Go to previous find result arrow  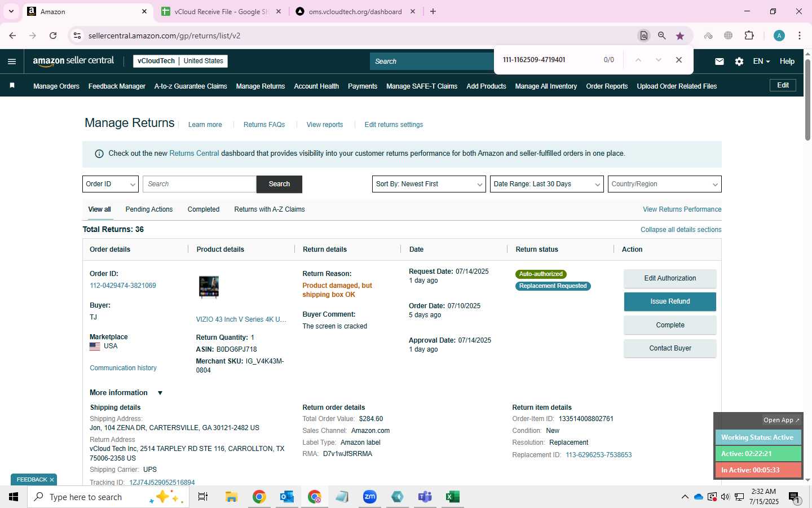tap(638, 60)
